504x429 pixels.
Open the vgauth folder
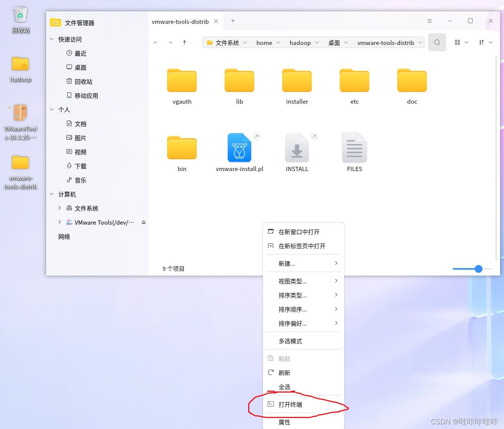(182, 86)
